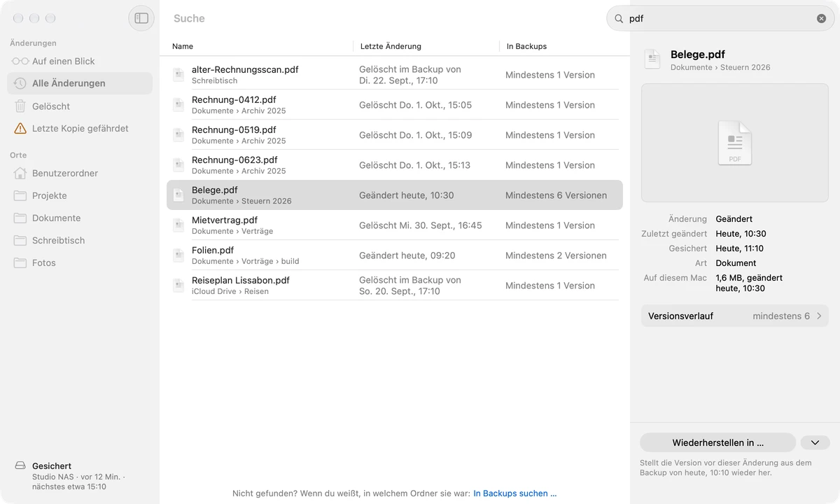Select the Rechnung-0519.pdf file name
The width and height of the screenshot is (840, 504).
coord(234,129)
